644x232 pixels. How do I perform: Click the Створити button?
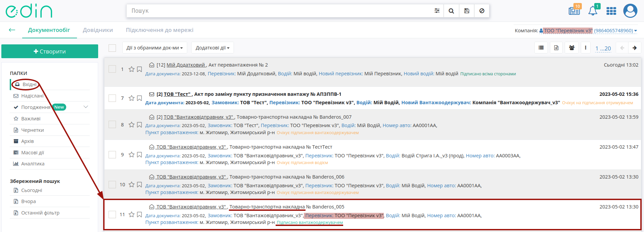click(50, 51)
